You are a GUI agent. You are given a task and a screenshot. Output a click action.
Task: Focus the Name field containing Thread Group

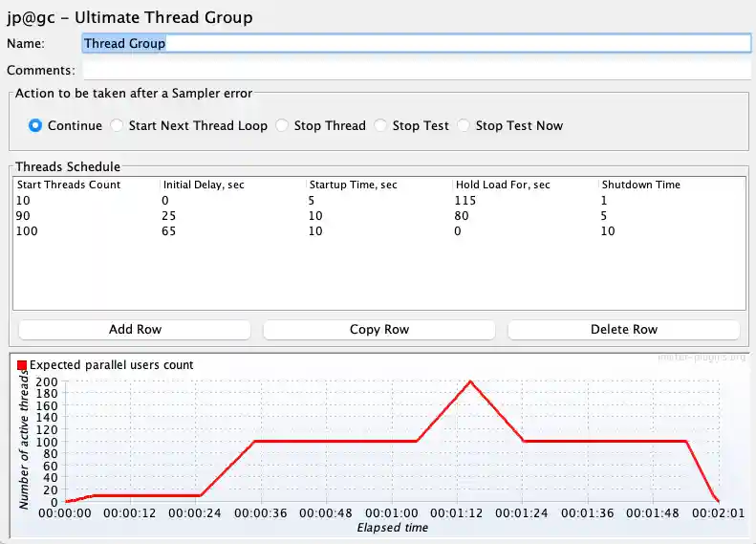pos(417,43)
